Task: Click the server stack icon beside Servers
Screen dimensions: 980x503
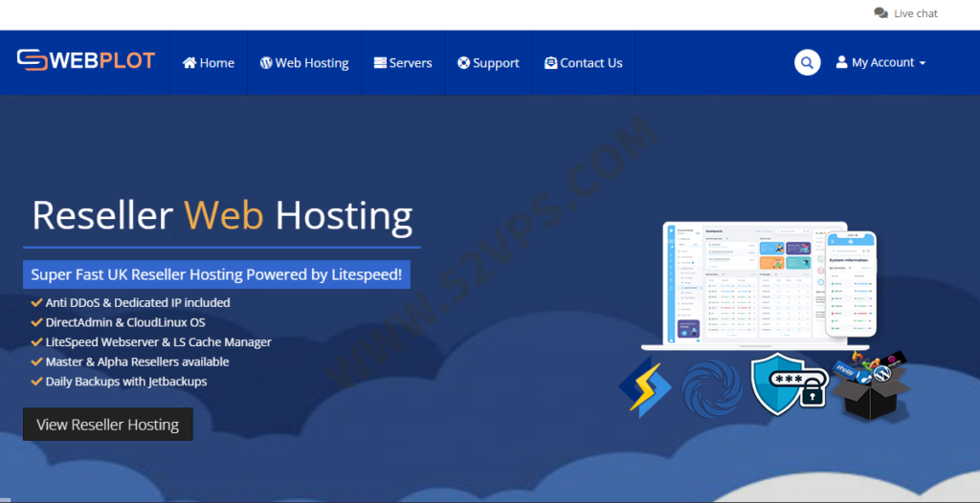Action: pyautogui.click(x=380, y=62)
